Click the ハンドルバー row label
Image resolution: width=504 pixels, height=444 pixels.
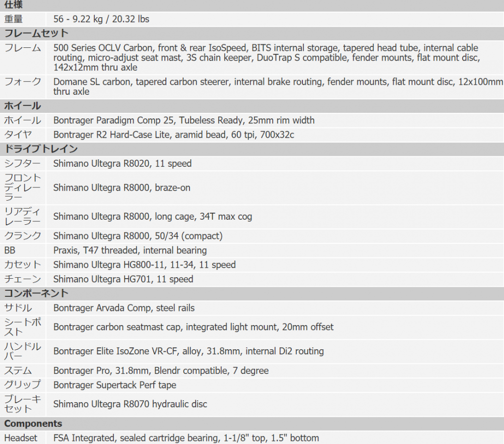(23, 351)
